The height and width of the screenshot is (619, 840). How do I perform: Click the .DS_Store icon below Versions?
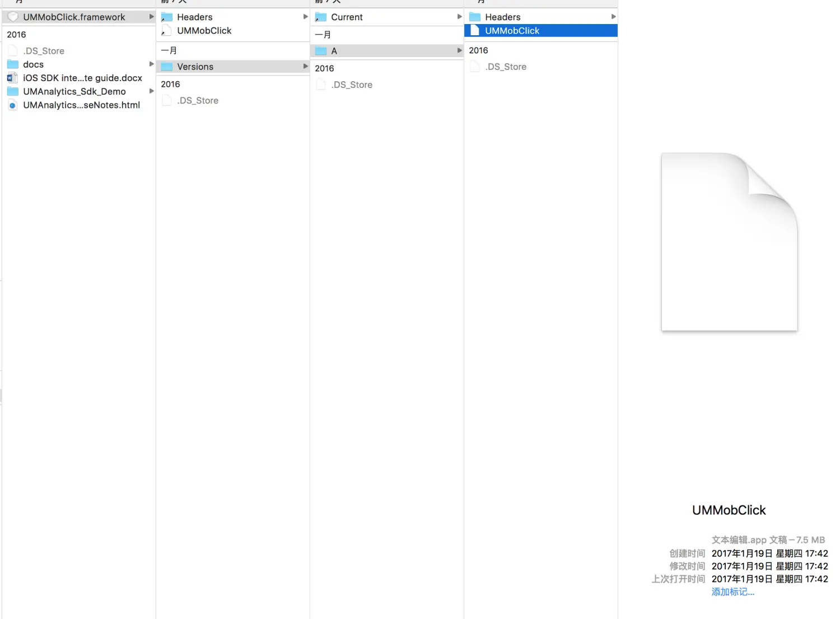click(166, 100)
